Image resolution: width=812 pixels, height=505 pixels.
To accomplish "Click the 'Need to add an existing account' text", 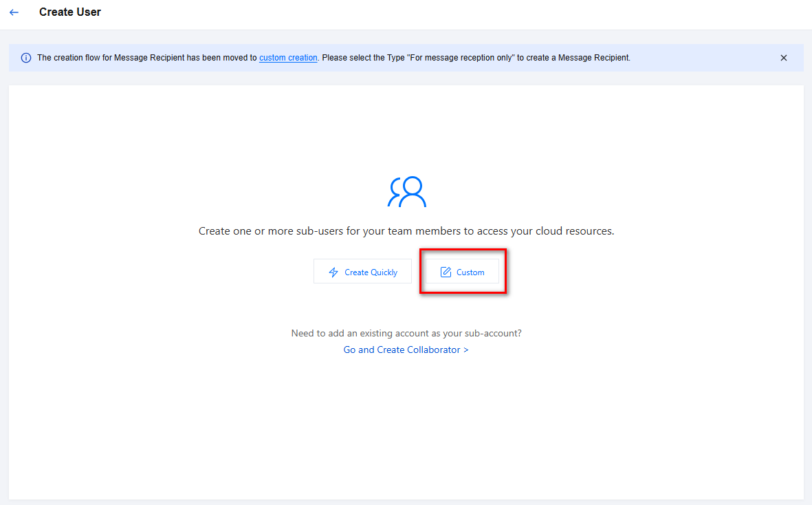I will [x=406, y=333].
